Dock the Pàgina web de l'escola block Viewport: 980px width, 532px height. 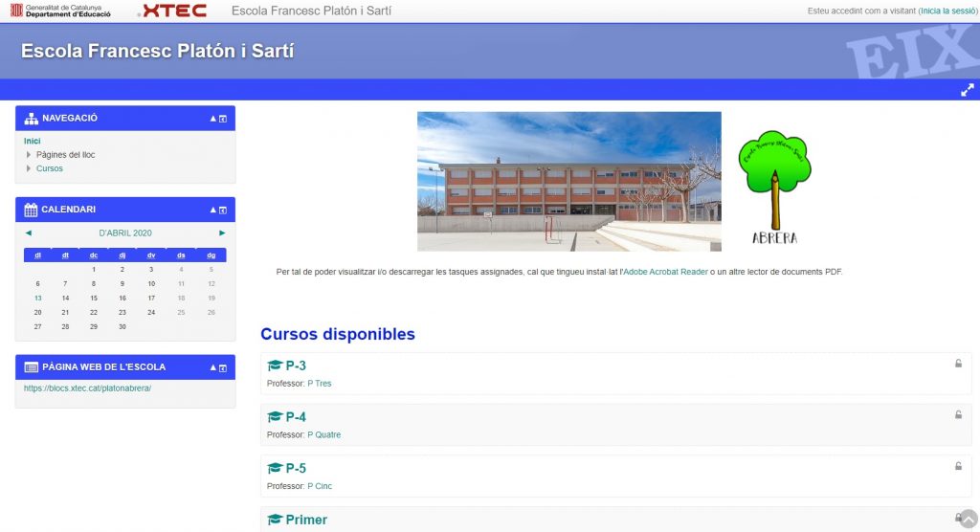click(x=224, y=367)
